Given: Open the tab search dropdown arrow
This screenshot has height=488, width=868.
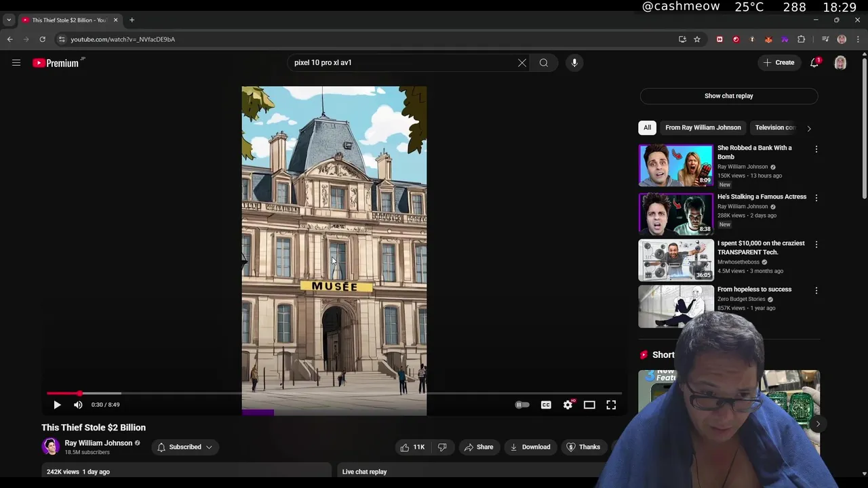Looking at the screenshot, I should pos(9,20).
